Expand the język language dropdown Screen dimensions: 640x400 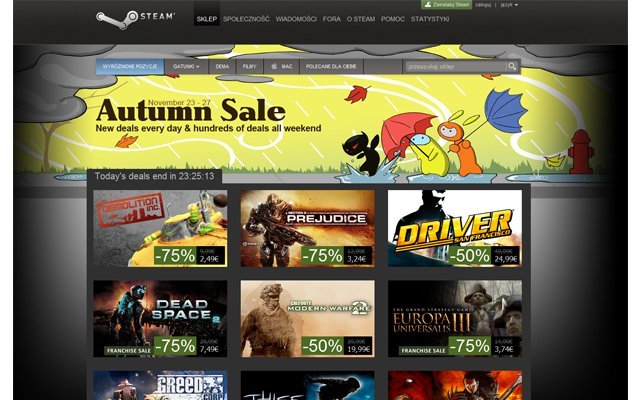[x=509, y=5]
